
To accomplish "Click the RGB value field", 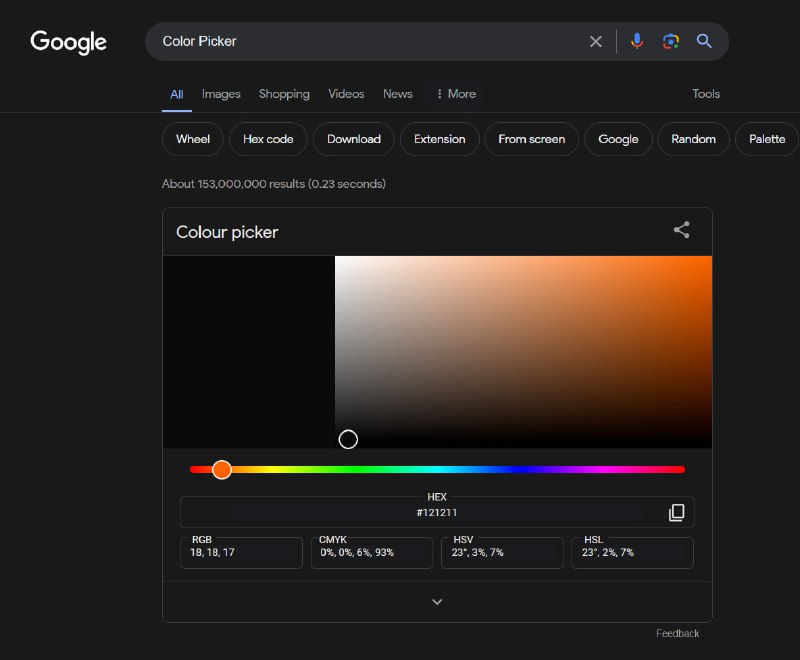I will point(241,552).
